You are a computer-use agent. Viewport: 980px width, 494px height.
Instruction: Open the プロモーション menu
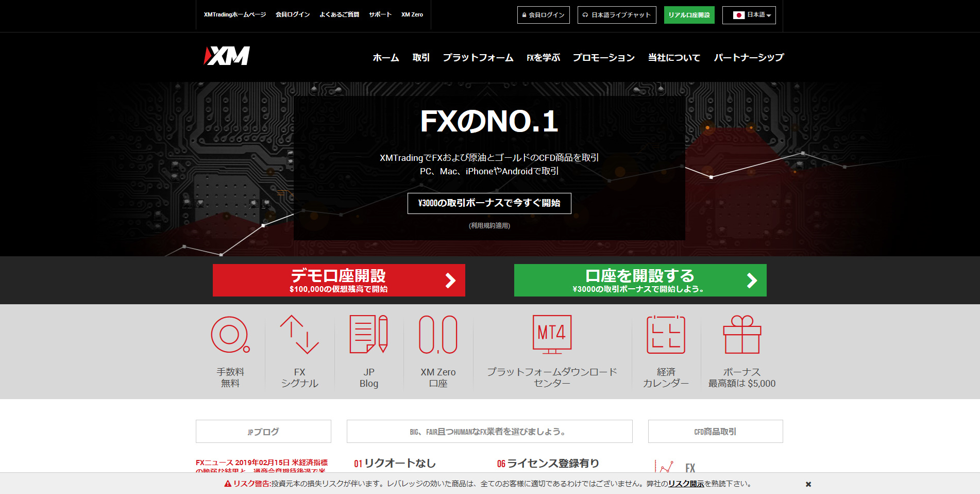coord(604,58)
